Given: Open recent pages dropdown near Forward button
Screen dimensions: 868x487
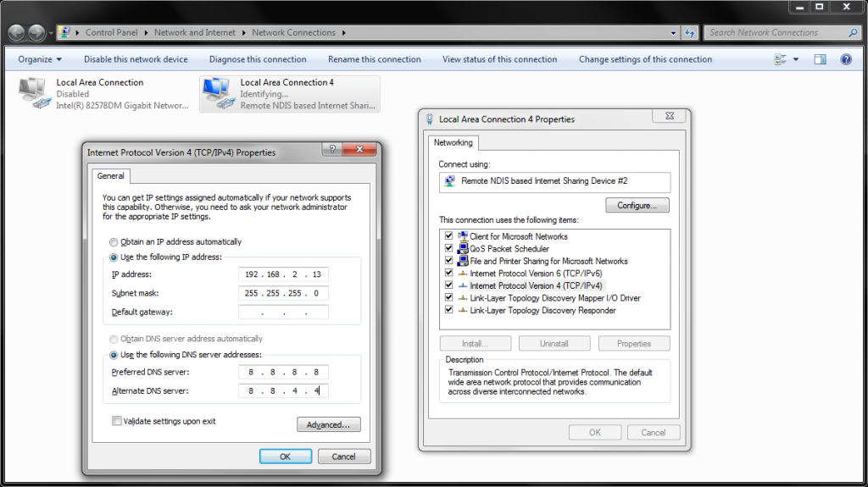Looking at the screenshot, I should coord(50,33).
